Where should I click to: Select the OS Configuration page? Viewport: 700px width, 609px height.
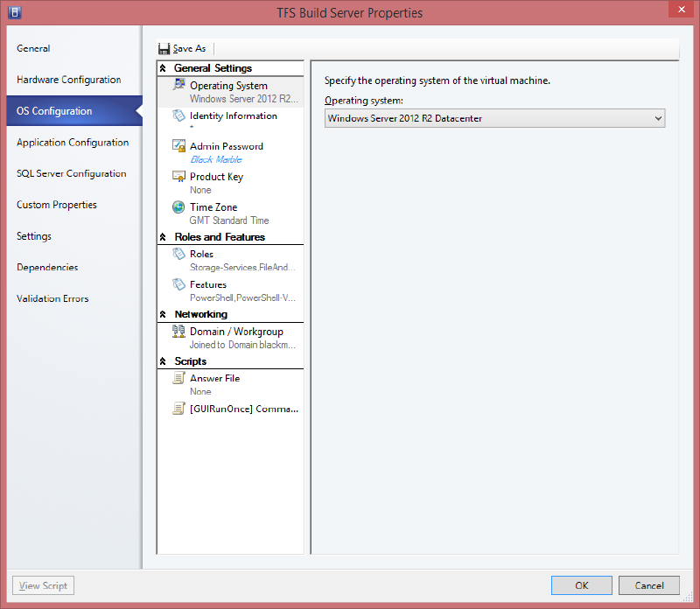click(74, 111)
